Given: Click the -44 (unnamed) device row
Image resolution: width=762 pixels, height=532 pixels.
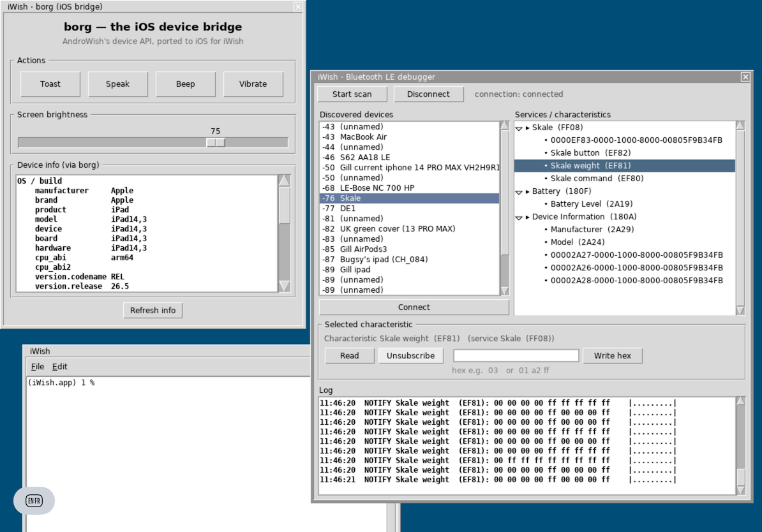Looking at the screenshot, I should coord(409,147).
